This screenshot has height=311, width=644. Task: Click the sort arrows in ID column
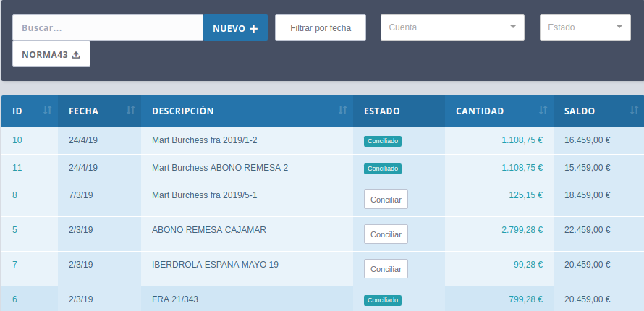[47, 111]
